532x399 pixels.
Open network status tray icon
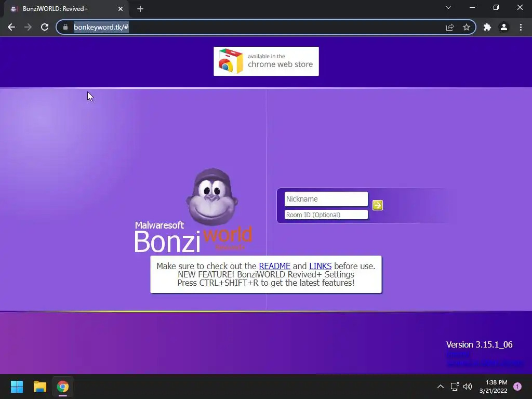[455, 387]
